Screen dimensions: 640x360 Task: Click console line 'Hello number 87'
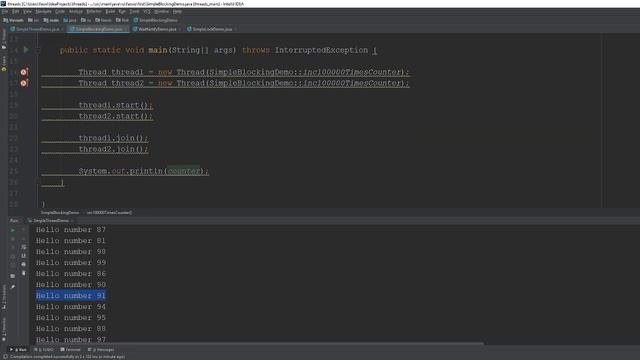pos(71,230)
